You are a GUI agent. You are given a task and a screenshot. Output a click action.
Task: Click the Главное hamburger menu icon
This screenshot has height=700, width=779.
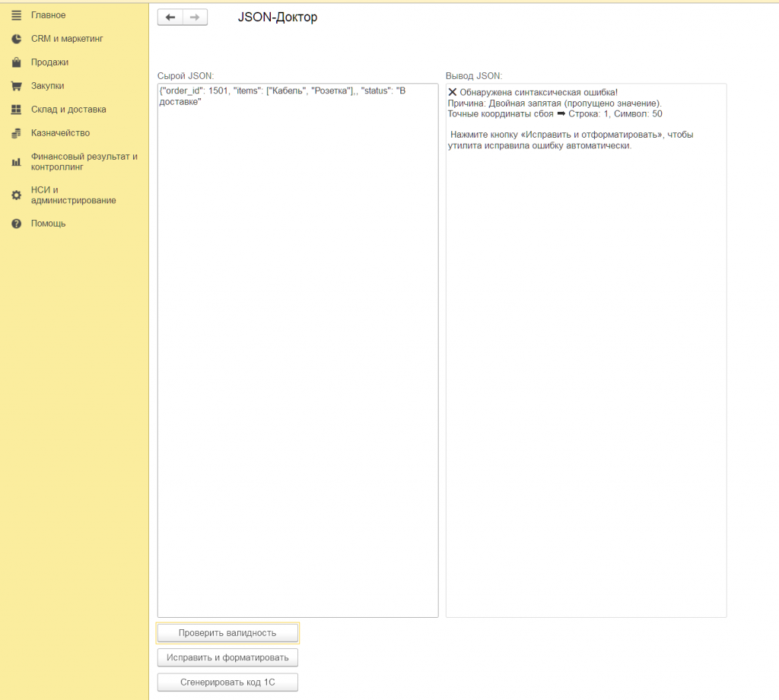17,15
